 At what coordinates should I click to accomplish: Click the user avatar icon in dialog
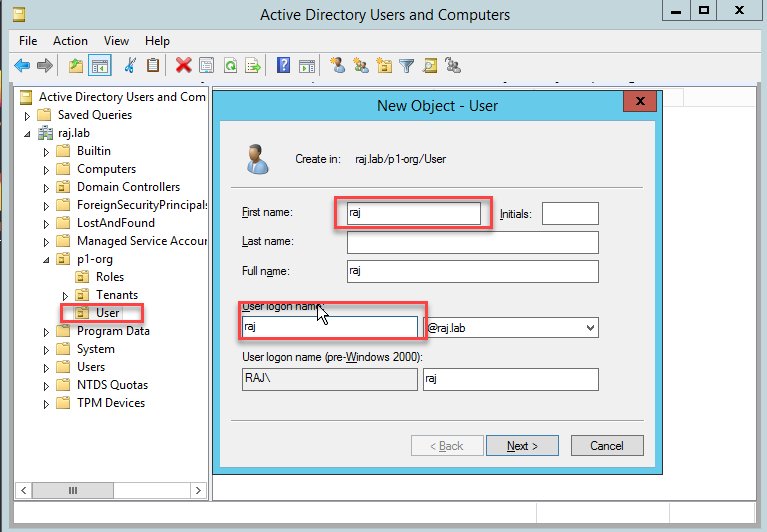[x=257, y=159]
